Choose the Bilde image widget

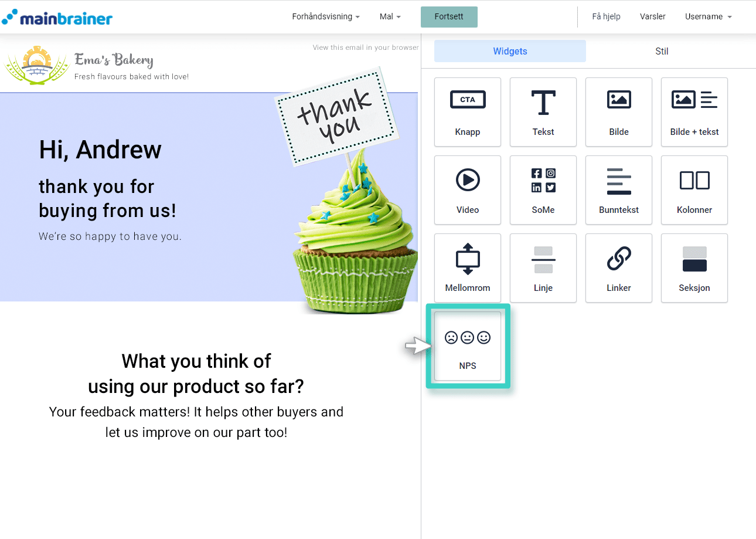tap(618, 112)
